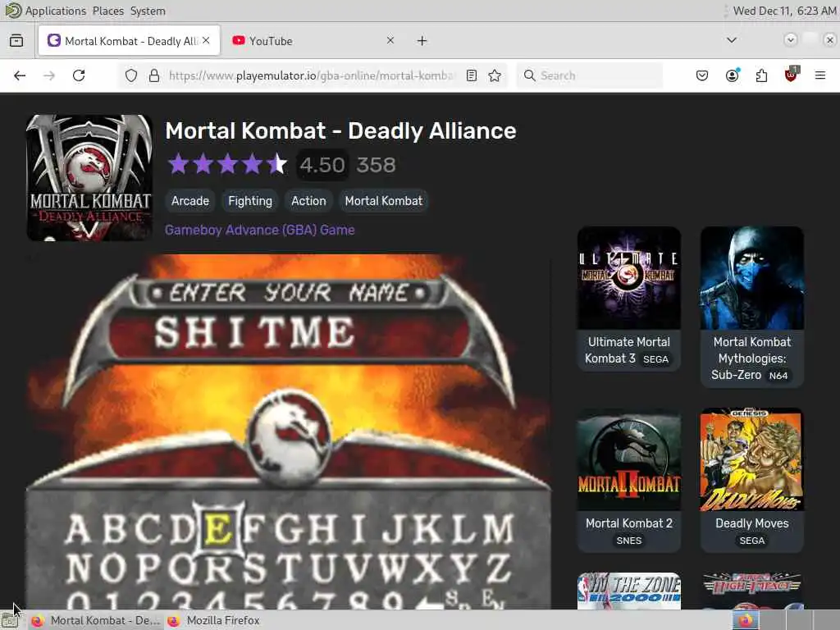Open the Arcade tag

[x=190, y=201]
